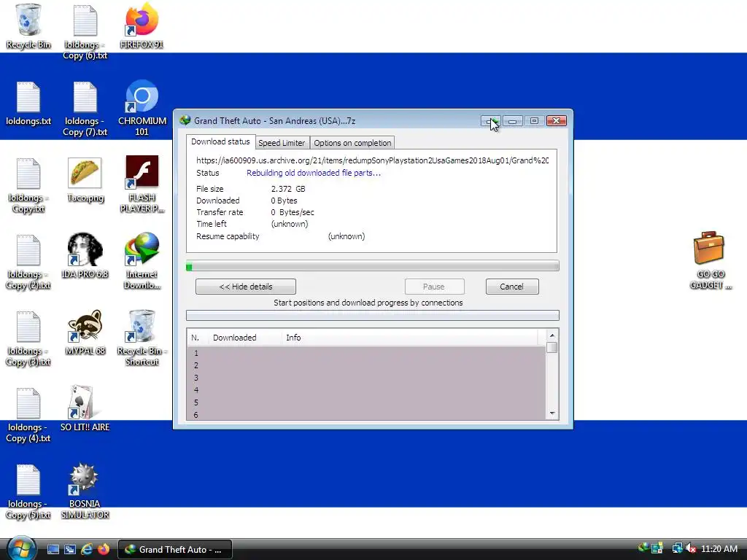
Task: Click the N. column header
Action: 198,338
